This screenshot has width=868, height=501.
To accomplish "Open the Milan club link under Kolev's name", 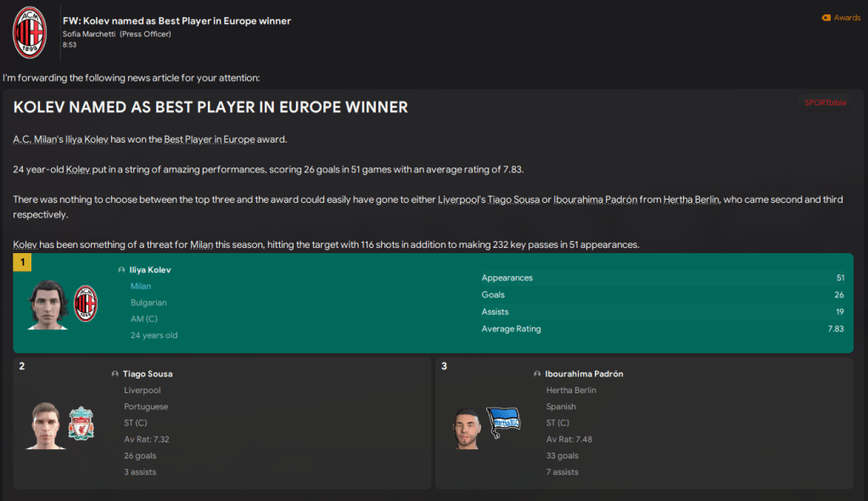I will 141,286.
